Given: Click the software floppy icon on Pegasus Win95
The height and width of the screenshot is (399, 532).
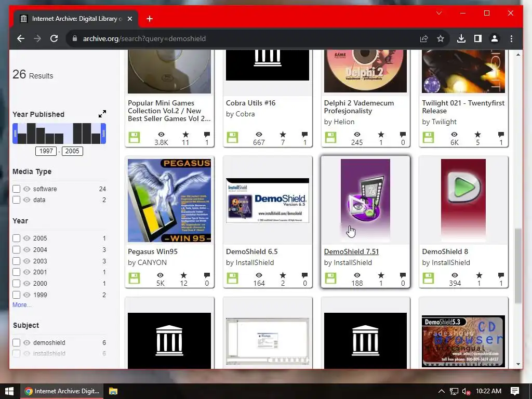Looking at the screenshot, I should [x=135, y=278].
